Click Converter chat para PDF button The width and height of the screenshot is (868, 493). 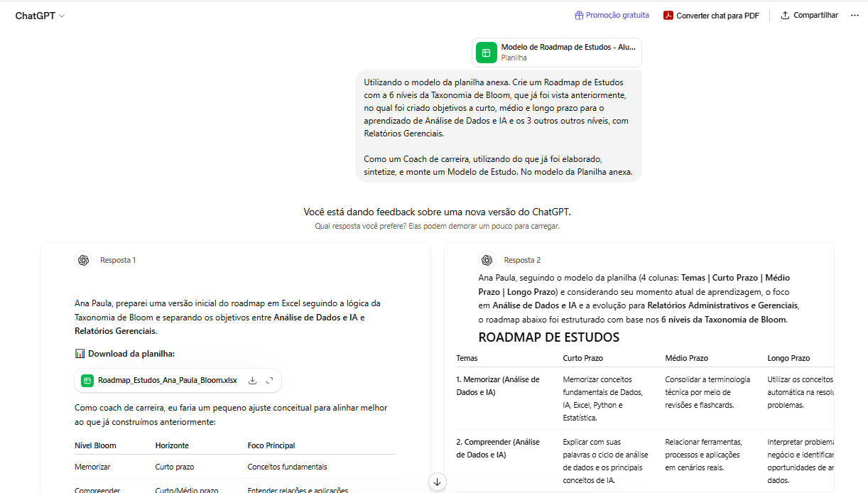(711, 16)
